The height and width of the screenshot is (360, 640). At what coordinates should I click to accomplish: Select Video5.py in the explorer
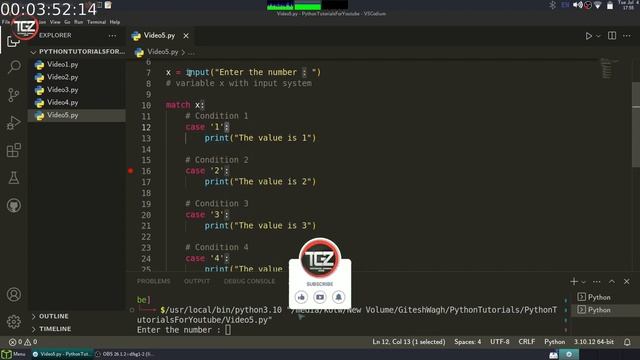(x=76, y=115)
